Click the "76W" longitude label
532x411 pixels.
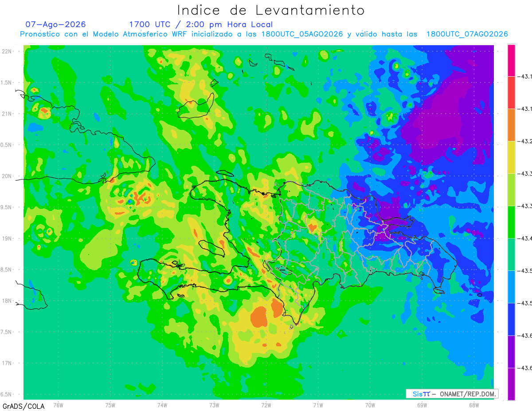[58, 405]
